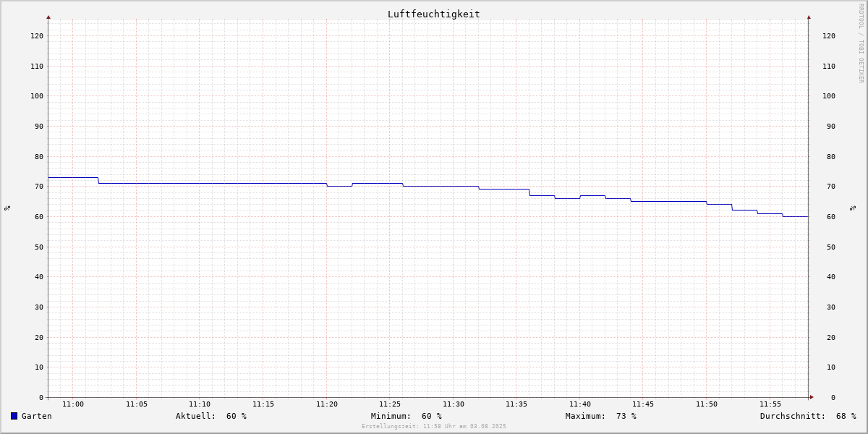The image size is (868, 434).
Task: Click the 11:05 time axis label
Action: pyautogui.click(x=137, y=404)
